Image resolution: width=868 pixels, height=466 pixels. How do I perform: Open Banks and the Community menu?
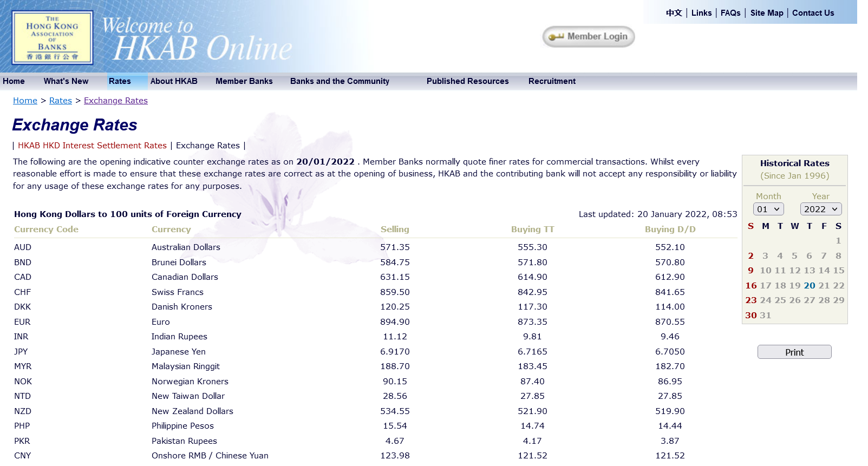click(340, 81)
